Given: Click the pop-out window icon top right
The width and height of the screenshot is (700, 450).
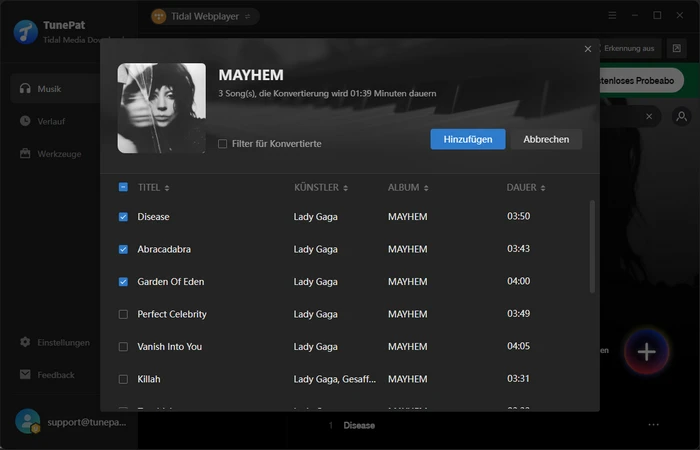Looking at the screenshot, I should (x=677, y=48).
